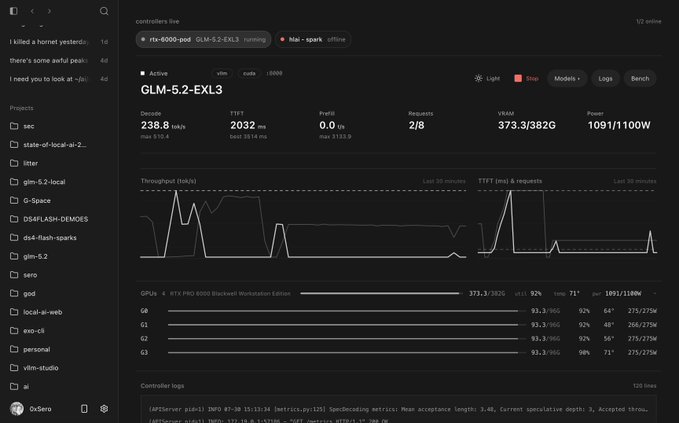Open the mobile device icon beside 0xSero
The width and height of the screenshot is (679, 423).
click(84, 409)
